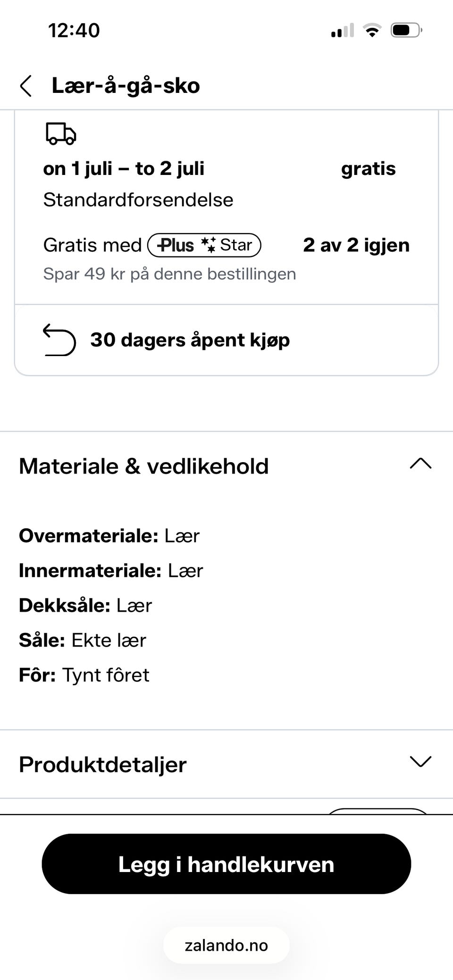Viewport: 453px width, 980px height.
Task: Tap the gratis shipping price label
Action: tap(369, 169)
